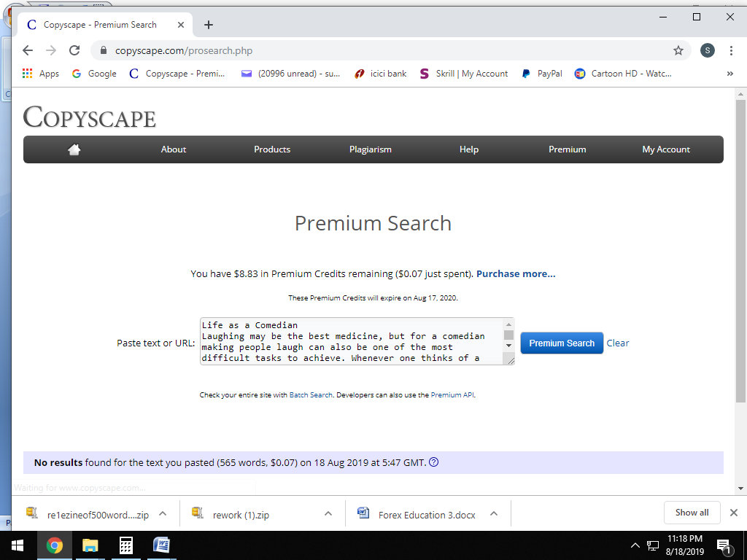Click the Clear link
The image size is (747, 560).
(x=617, y=343)
